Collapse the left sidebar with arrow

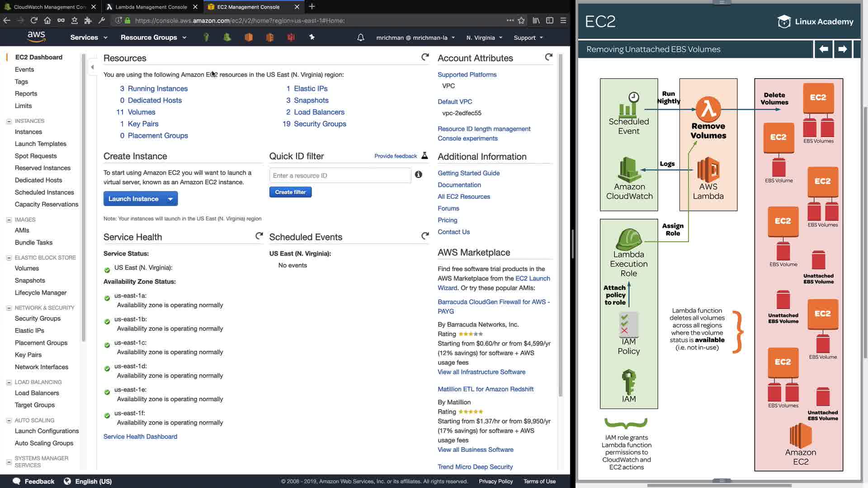pos(92,67)
